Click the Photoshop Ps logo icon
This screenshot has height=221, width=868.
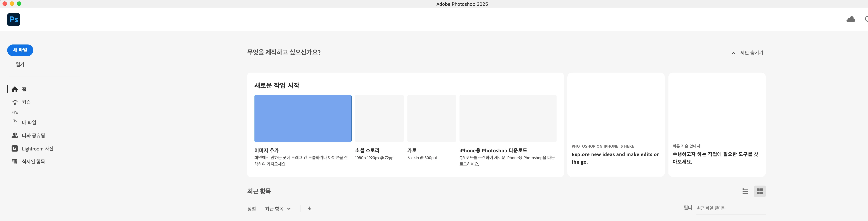click(14, 20)
